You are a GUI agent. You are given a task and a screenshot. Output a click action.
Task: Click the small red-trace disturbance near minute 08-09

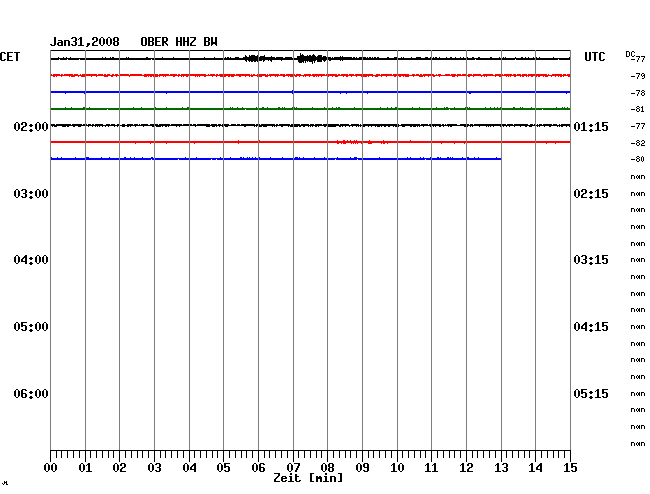[361, 142]
